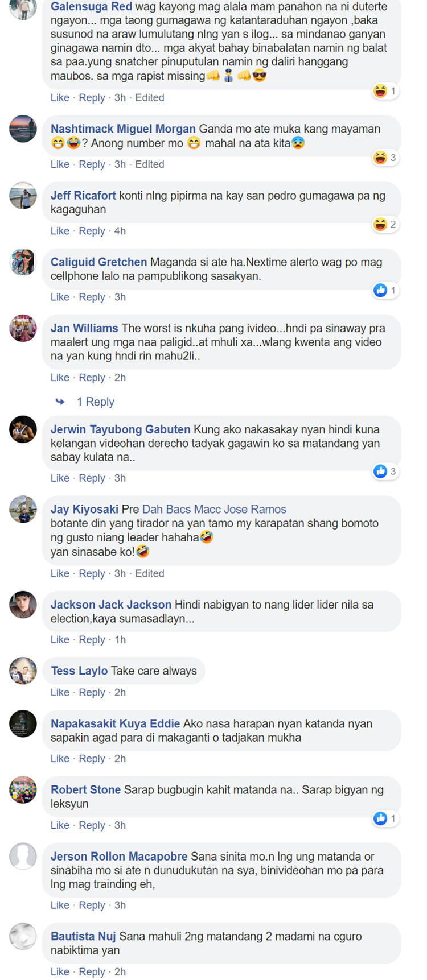
Task: Open haha reaction count on Galensuga Red's comment
Action: [x=385, y=91]
